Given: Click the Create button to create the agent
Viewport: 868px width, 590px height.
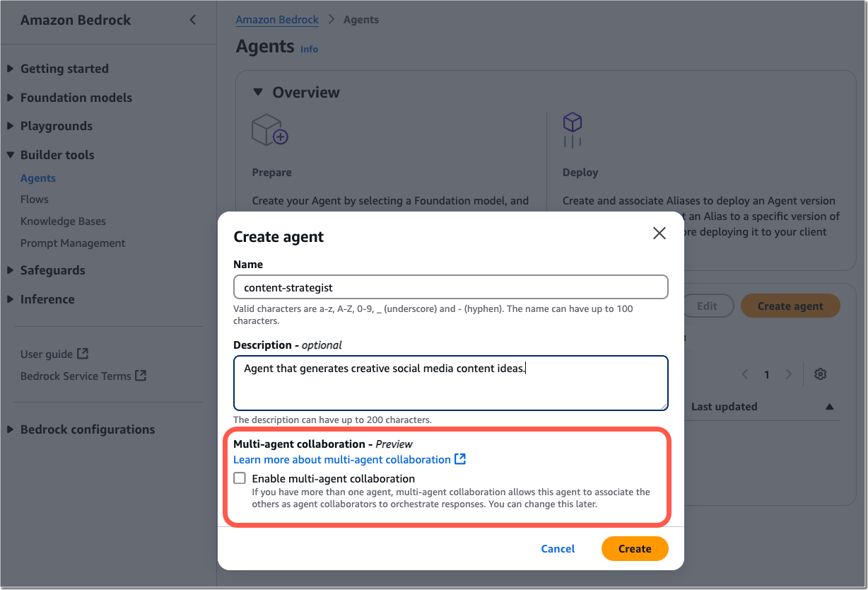Looking at the screenshot, I should pos(634,548).
